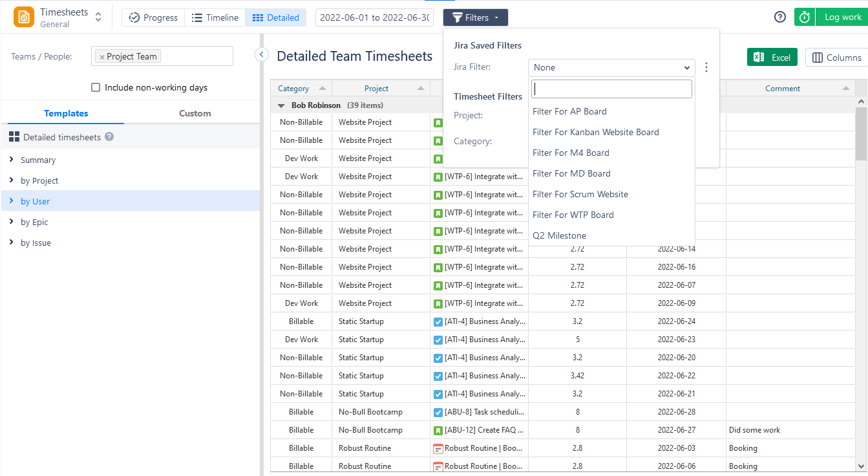Click the Log work button

(x=843, y=17)
